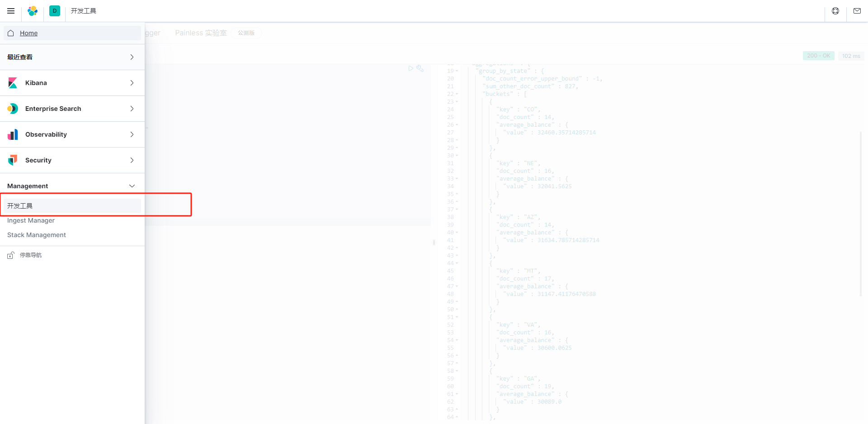Click the Management section title
Image resolution: width=868 pixels, height=424 pixels.
28,186
